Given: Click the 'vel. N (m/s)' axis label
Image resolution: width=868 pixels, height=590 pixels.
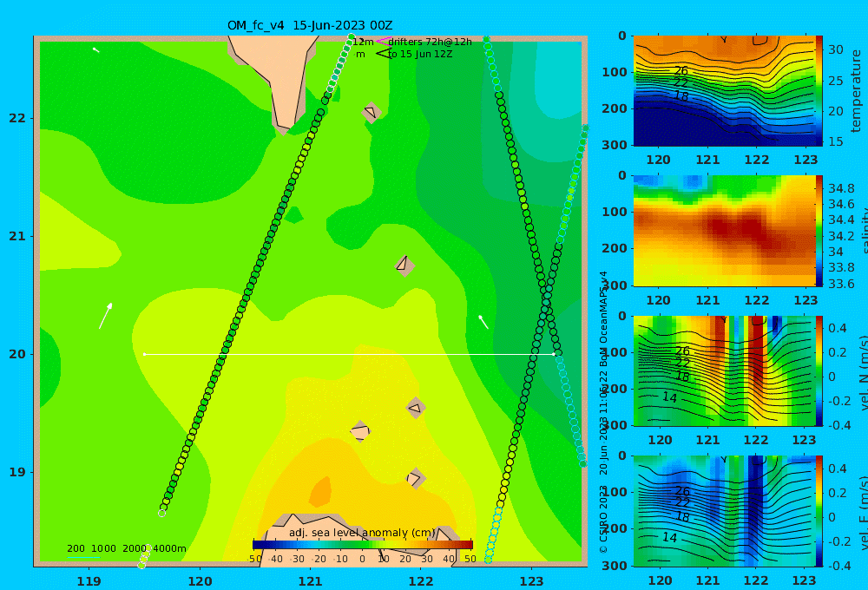Looking at the screenshot, I should click(x=863, y=370).
